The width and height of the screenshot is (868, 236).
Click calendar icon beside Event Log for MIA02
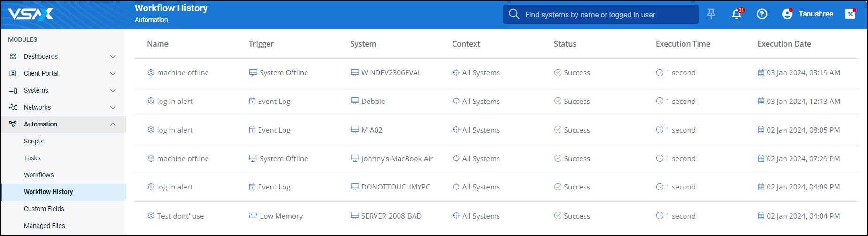(252, 130)
